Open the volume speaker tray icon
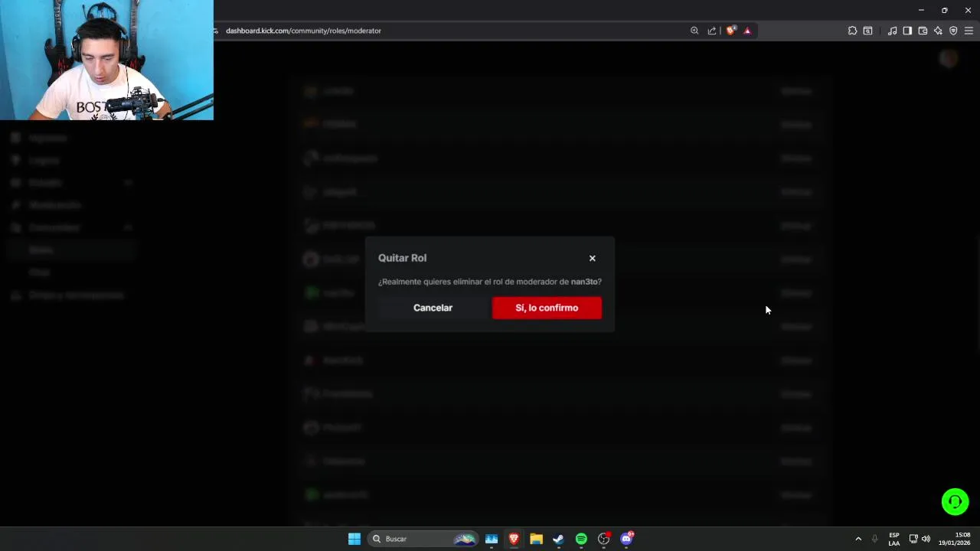The height and width of the screenshot is (551, 980). coord(926,539)
